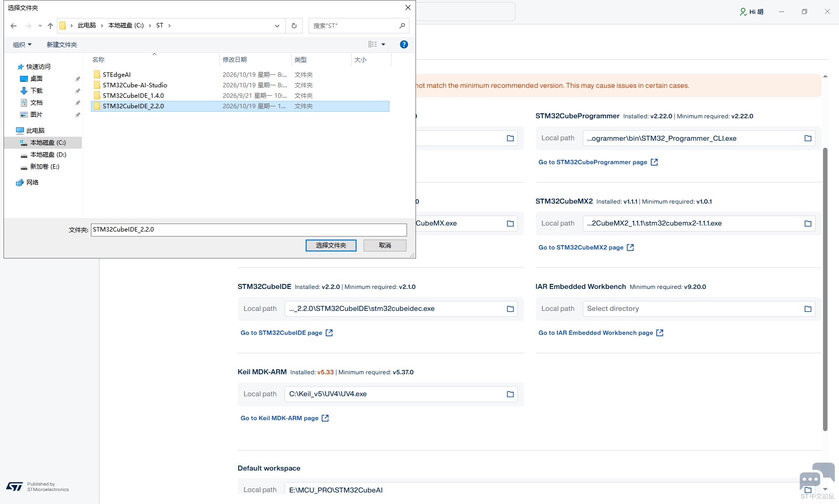This screenshot has height=504, width=839.
Task: Select local disk D: in tree
Action: point(48,155)
